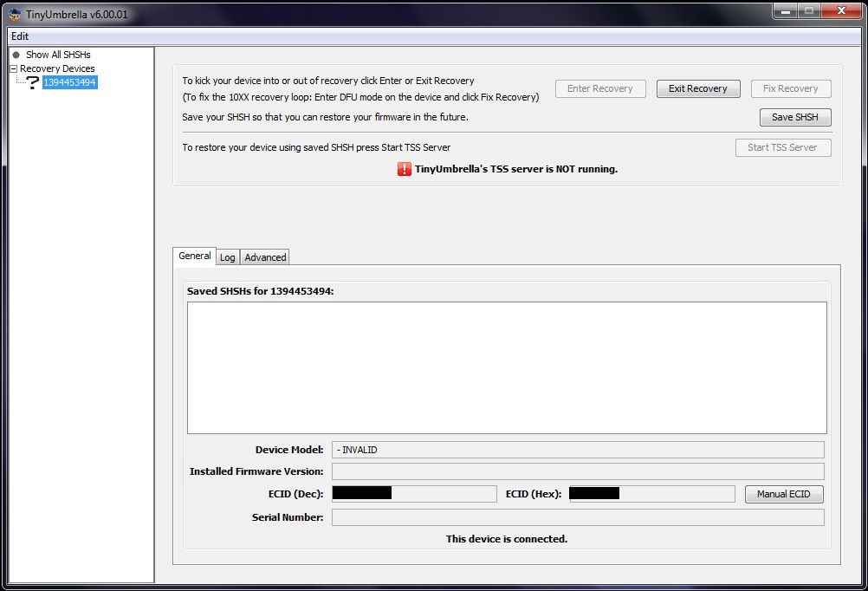Click the 'ECID (Dec):' label
868x591 pixels.
pyautogui.click(x=296, y=494)
